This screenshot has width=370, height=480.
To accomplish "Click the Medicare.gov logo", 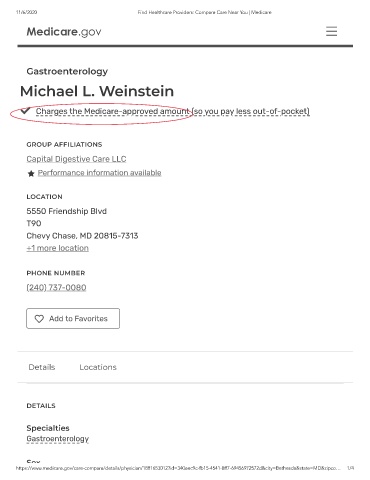I will (64, 32).
